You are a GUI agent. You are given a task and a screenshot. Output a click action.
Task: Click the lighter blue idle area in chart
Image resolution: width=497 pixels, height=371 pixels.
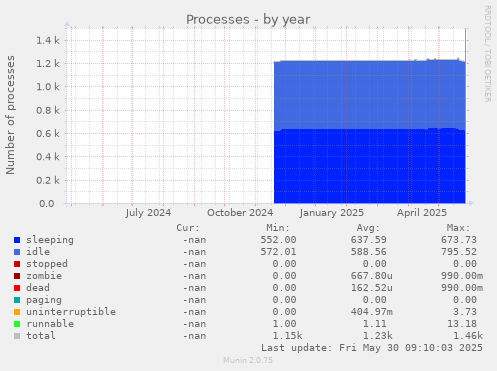pyautogui.click(x=369, y=95)
